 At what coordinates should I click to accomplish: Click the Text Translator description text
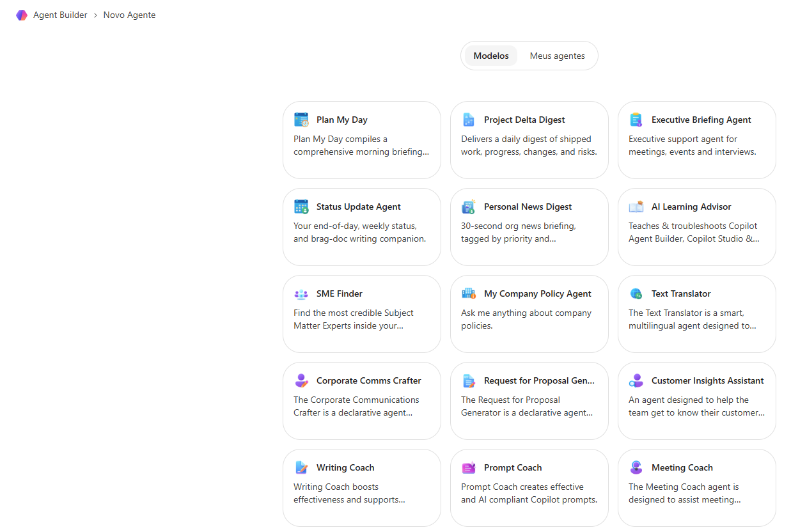pos(693,319)
